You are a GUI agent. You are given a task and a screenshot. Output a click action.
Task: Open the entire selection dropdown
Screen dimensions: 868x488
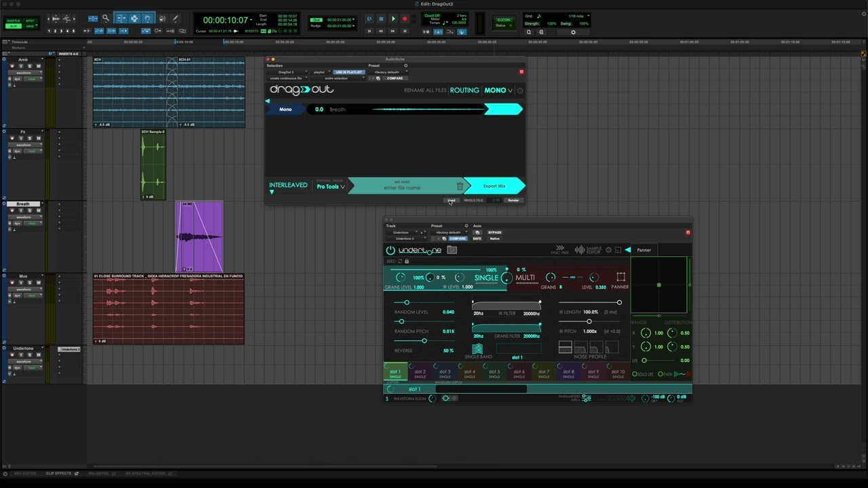[x=338, y=78]
